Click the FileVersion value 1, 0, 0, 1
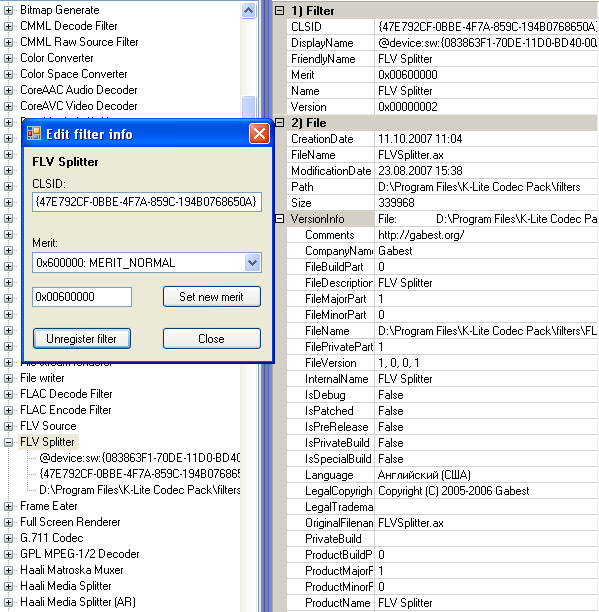 (x=399, y=363)
